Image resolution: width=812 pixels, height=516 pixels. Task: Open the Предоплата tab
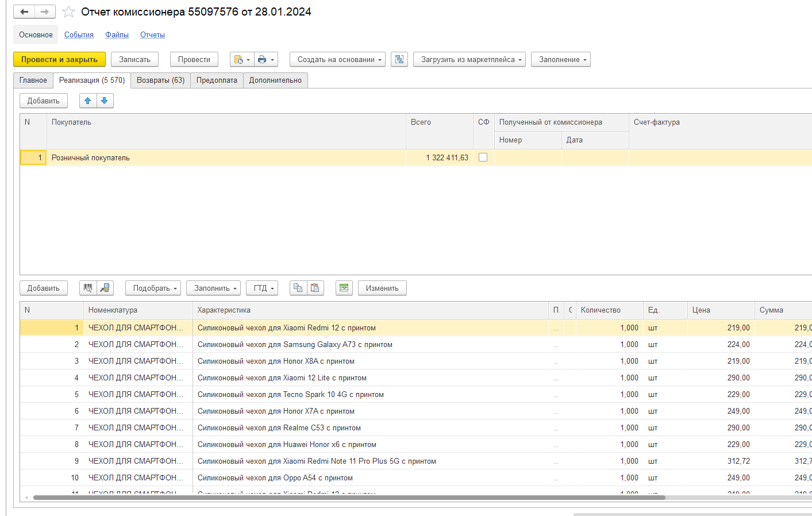[217, 80]
